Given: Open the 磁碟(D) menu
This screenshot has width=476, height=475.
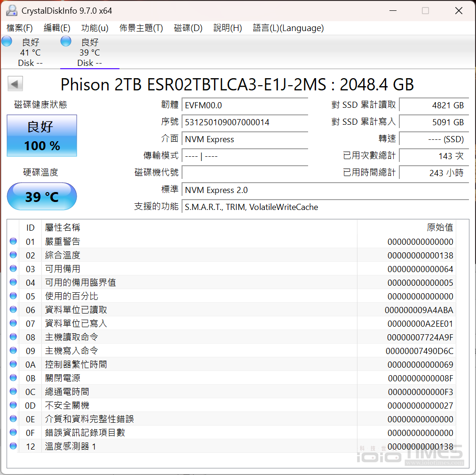Looking at the screenshot, I should pyautogui.click(x=188, y=28).
